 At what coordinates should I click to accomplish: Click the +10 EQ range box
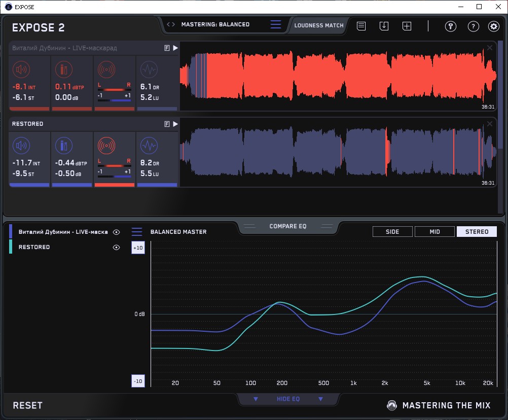pyautogui.click(x=138, y=248)
